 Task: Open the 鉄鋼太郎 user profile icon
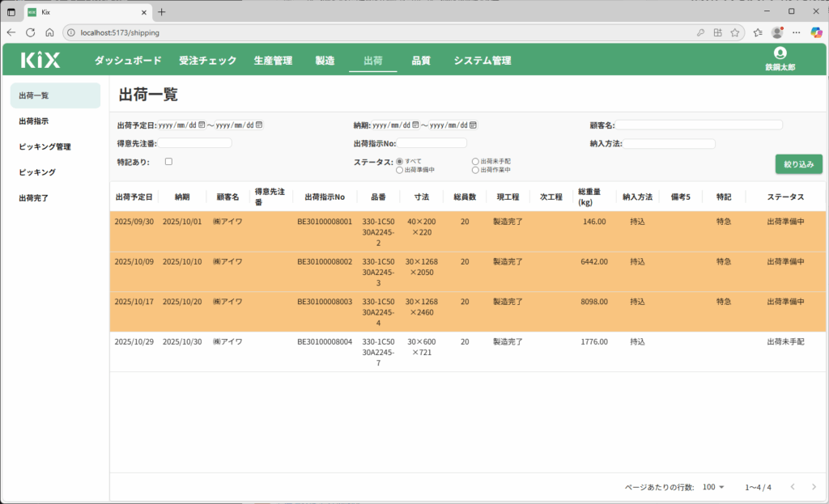[780, 53]
